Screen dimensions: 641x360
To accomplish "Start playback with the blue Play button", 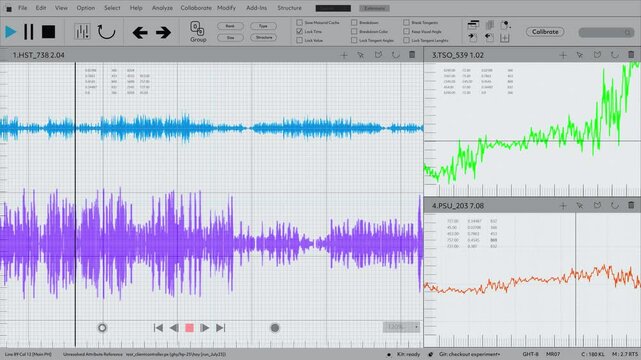I will point(11,32).
